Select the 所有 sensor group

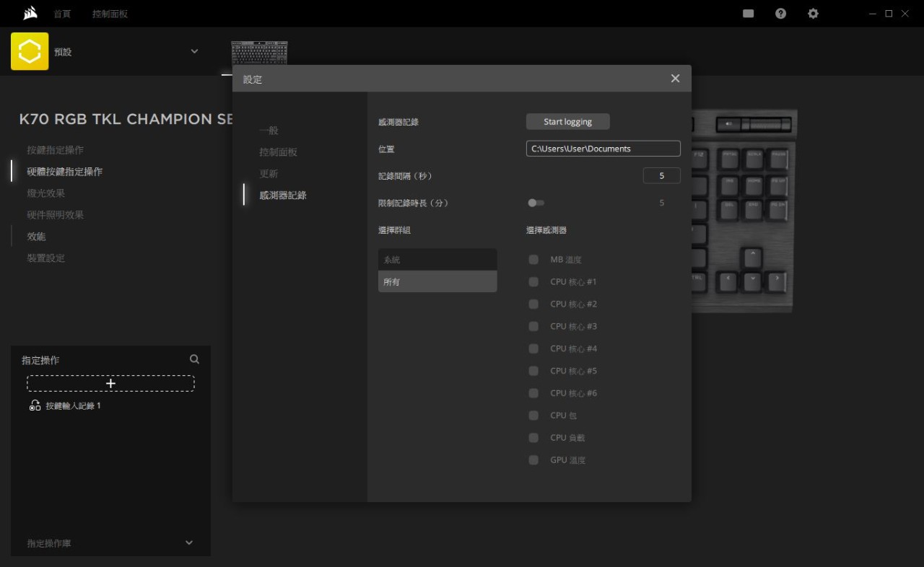pos(437,281)
